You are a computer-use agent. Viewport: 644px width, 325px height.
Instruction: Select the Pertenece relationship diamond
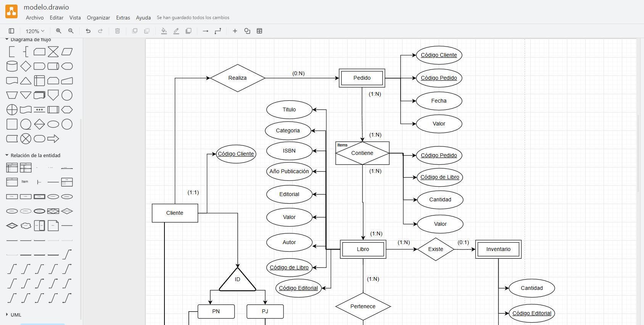tap(363, 306)
